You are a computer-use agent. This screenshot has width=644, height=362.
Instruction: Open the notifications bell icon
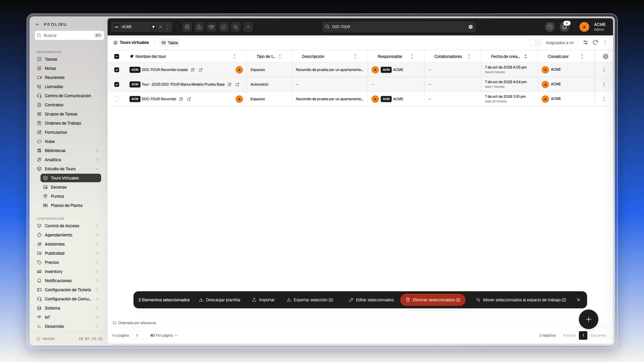[565, 27]
